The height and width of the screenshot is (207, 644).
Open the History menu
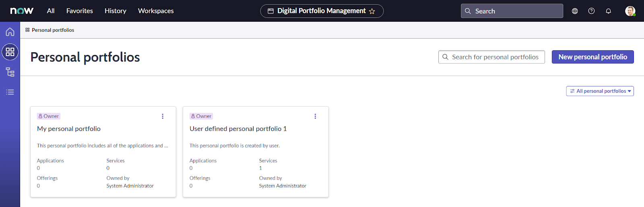tap(116, 11)
